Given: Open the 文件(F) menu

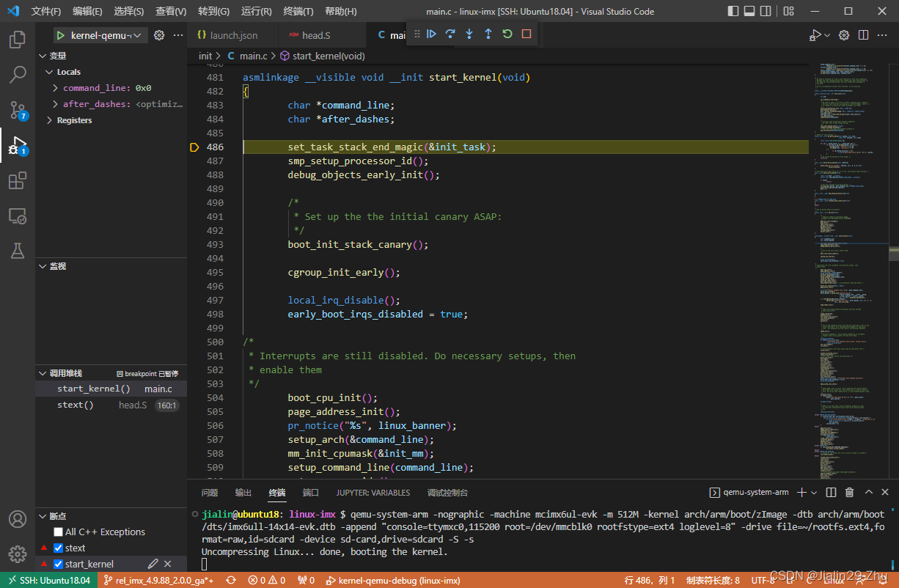Looking at the screenshot, I should point(45,11).
